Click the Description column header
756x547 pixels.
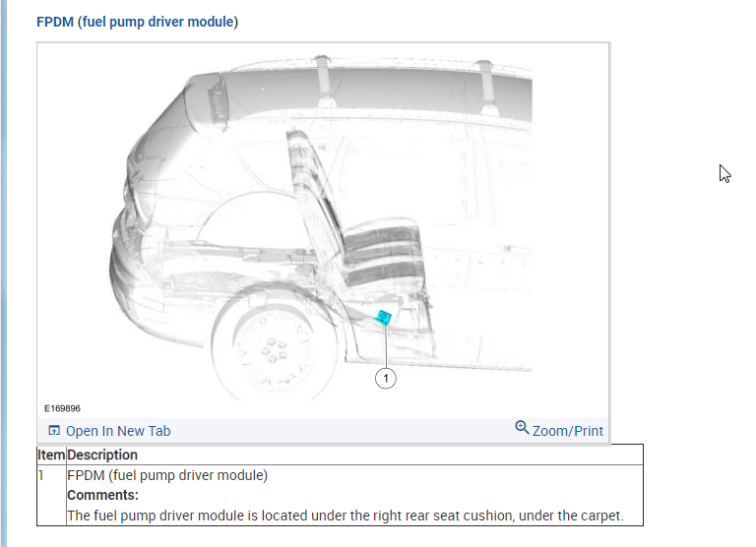point(102,455)
